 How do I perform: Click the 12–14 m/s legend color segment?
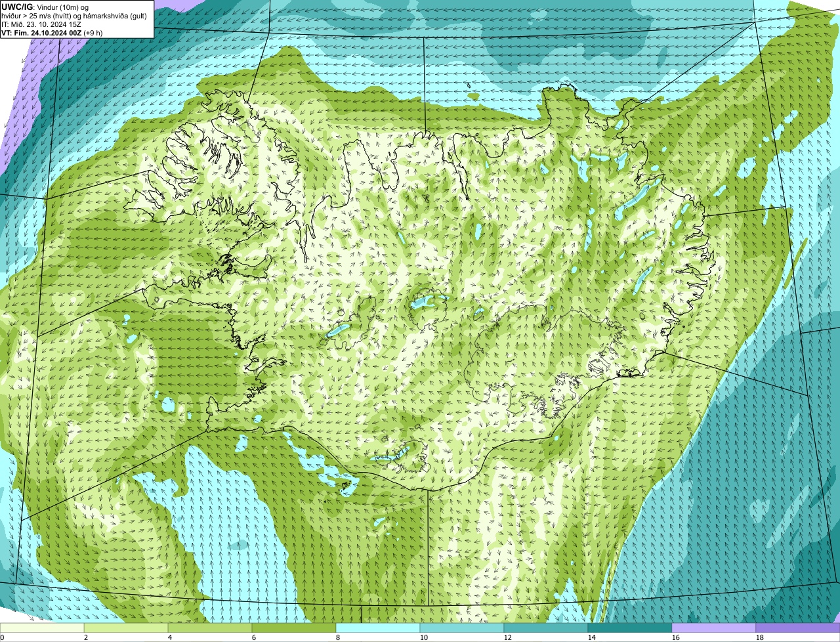pyautogui.click(x=546, y=628)
